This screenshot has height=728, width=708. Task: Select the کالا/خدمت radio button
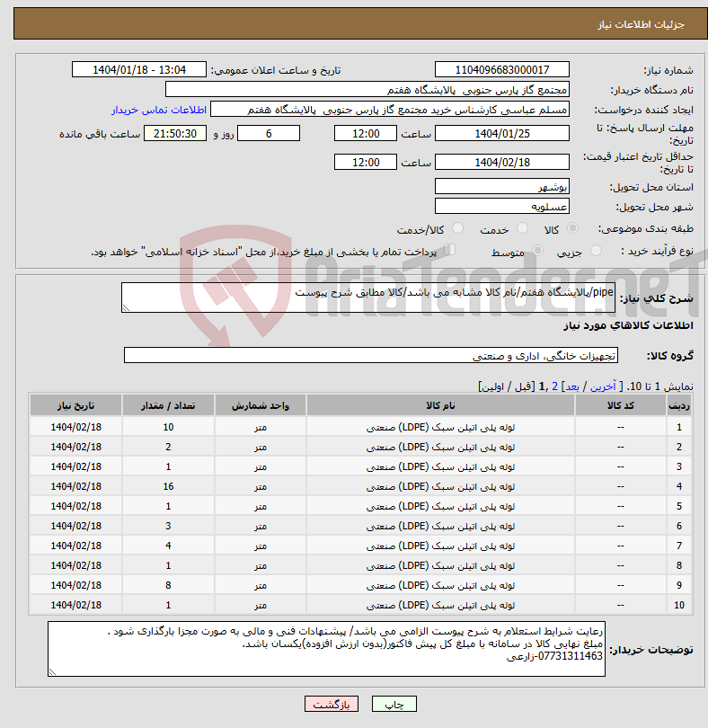pos(457,228)
